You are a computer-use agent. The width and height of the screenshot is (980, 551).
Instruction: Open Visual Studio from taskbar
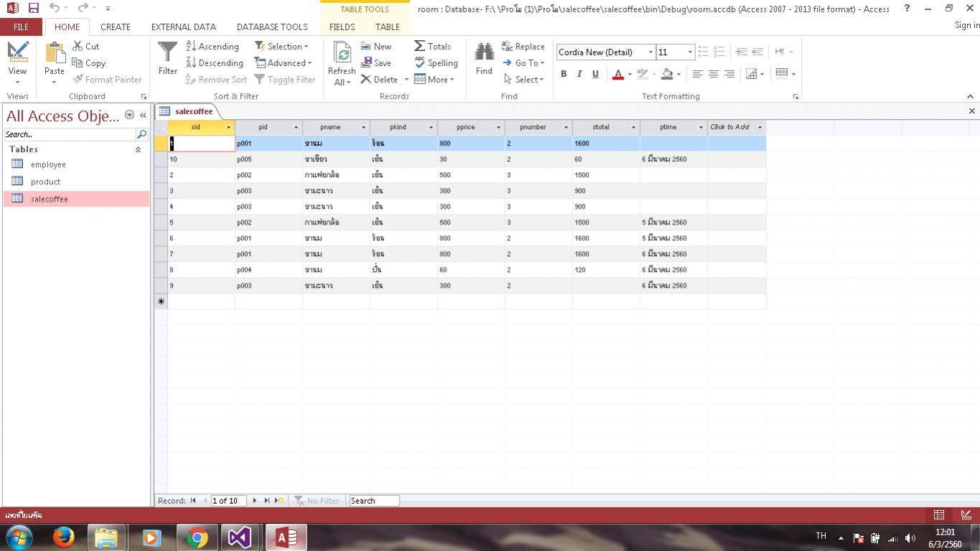pyautogui.click(x=240, y=537)
